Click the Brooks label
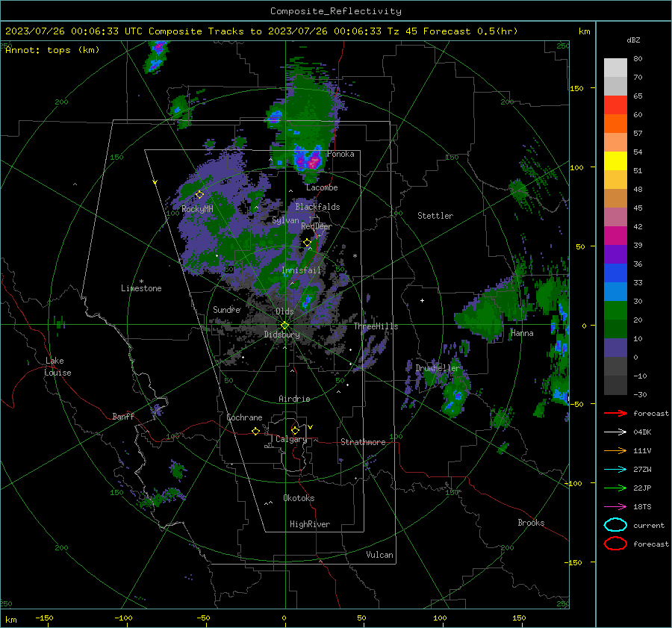The width and height of the screenshot is (672, 628). (531, 523)
